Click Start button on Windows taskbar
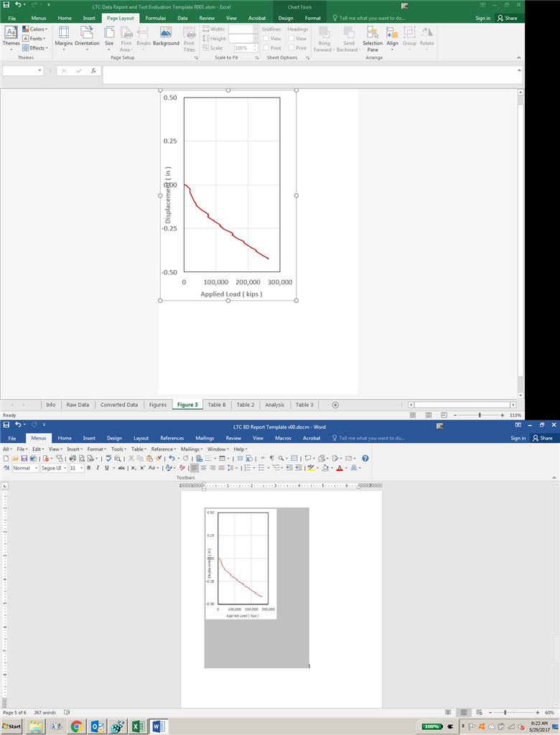Screen dimensions: 560x735 [11, 726]
